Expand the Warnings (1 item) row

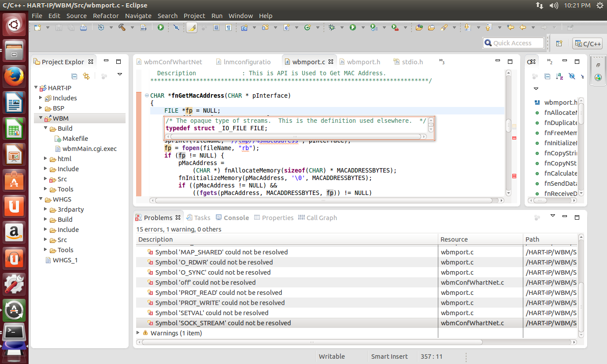pyautogui.click(x=138, y=333)
